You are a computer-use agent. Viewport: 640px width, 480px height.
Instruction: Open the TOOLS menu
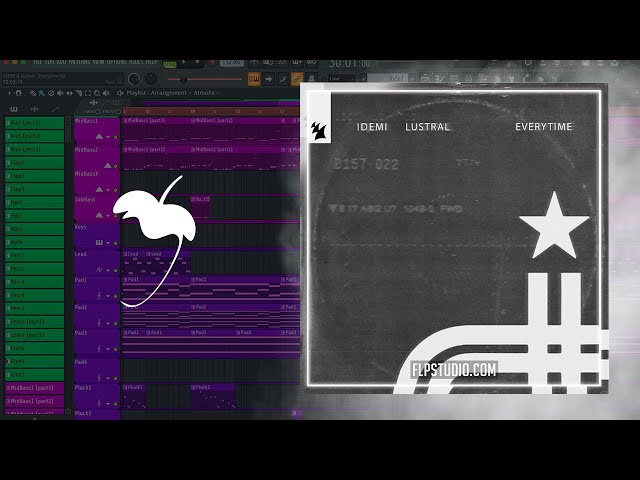(136, 62)
